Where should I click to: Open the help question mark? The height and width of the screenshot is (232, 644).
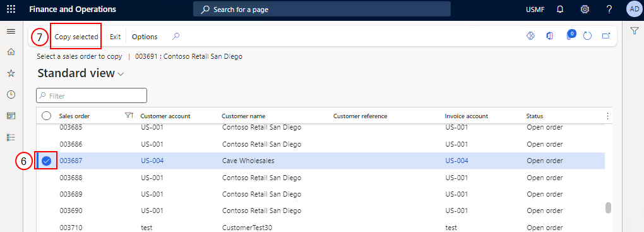tap(609, 9)
